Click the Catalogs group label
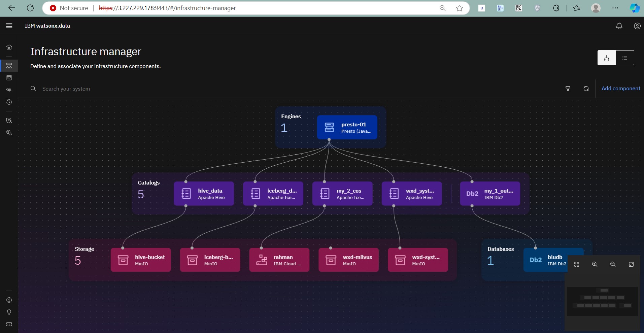644x333 pixels. click(x=148, y=183)
